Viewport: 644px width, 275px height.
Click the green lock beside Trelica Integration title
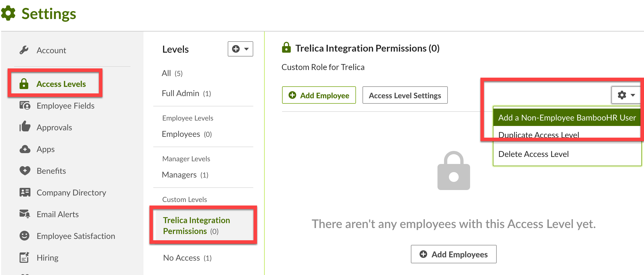(286, 47)
